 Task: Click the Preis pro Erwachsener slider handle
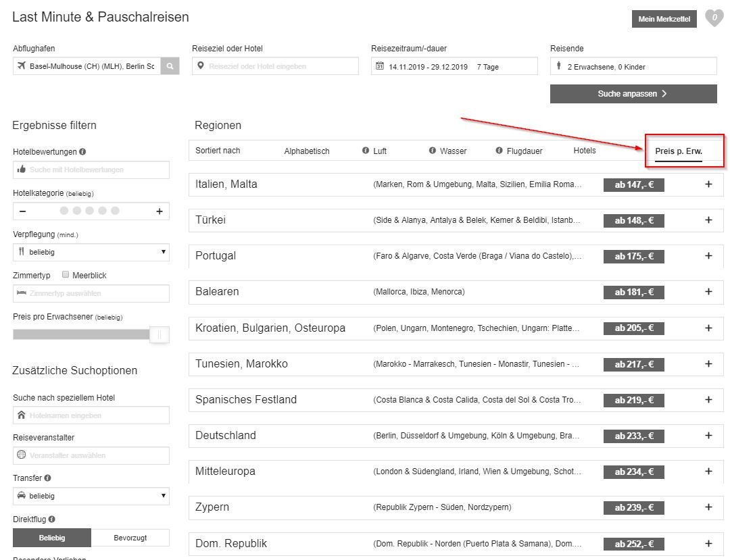click(160, 334)
